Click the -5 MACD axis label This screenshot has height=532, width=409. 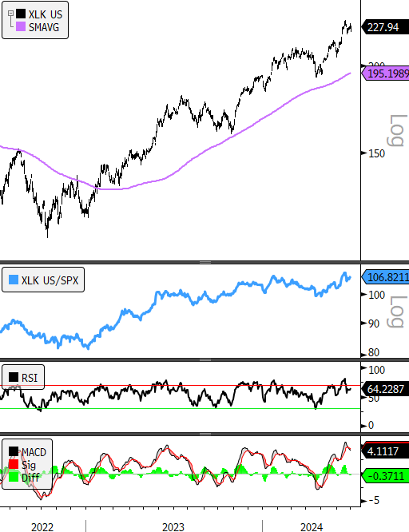click(x=374, y=500)
